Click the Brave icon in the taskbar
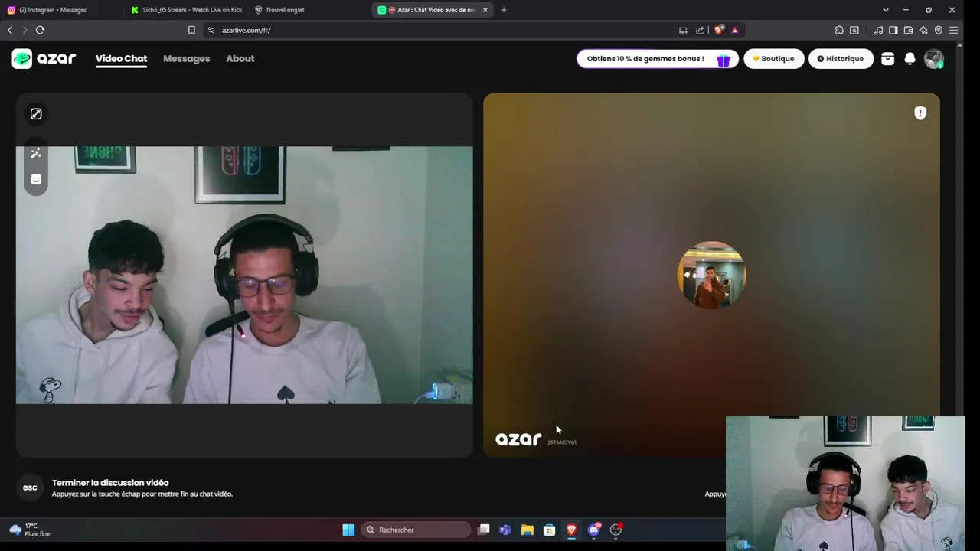Viewport: 980px width, 551px height. pyautogui.click(x=571, y=530)
